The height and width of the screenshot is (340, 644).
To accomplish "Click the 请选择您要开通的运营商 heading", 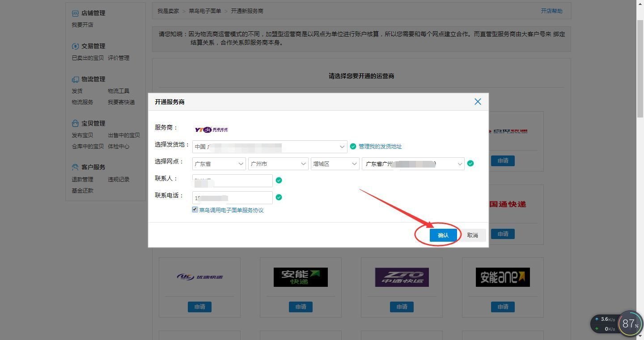I will click(361, 76).
